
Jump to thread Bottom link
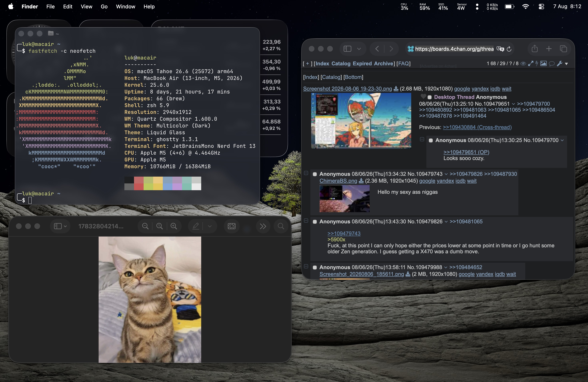[x=353, y=77]
